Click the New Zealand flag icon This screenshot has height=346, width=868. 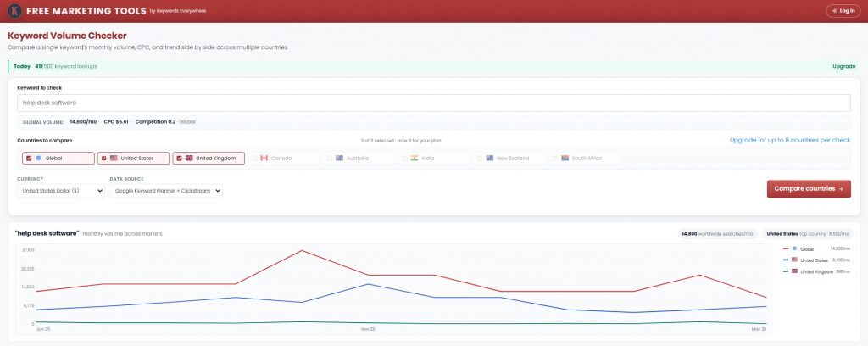click(489, 159)
